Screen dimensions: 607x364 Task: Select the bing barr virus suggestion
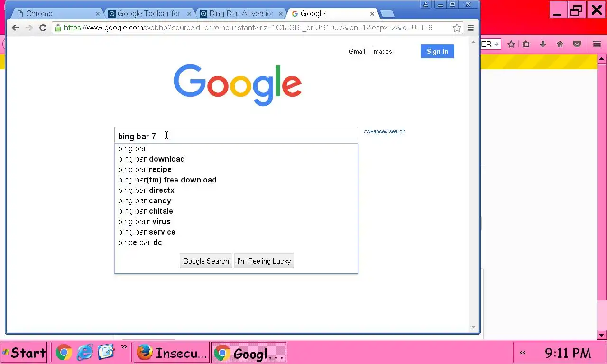coord(236,221)
